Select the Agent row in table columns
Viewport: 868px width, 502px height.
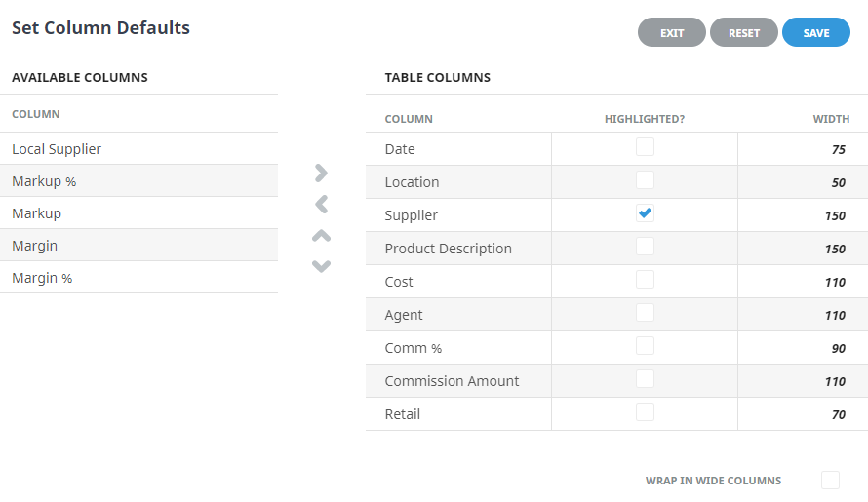click(404, 315)
